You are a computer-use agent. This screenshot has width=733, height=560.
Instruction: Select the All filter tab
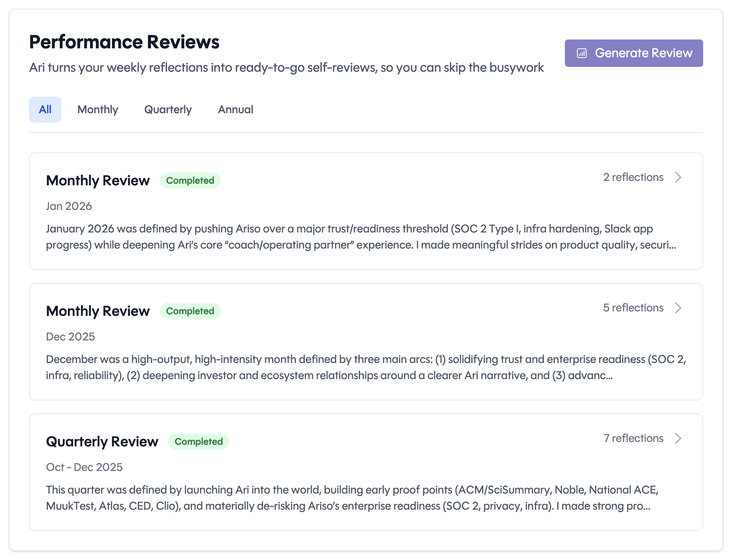[45, 109]
